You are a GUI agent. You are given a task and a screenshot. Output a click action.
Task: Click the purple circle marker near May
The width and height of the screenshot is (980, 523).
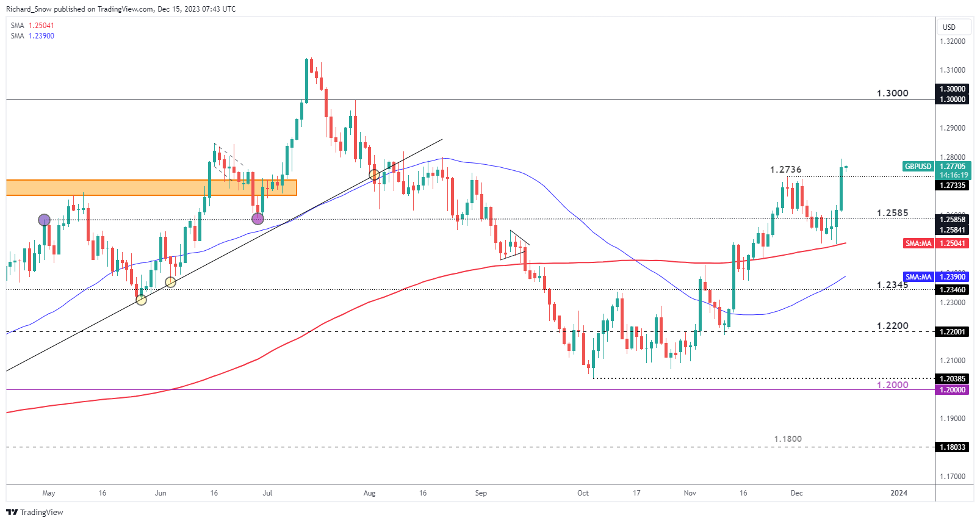tap(44, 220)
